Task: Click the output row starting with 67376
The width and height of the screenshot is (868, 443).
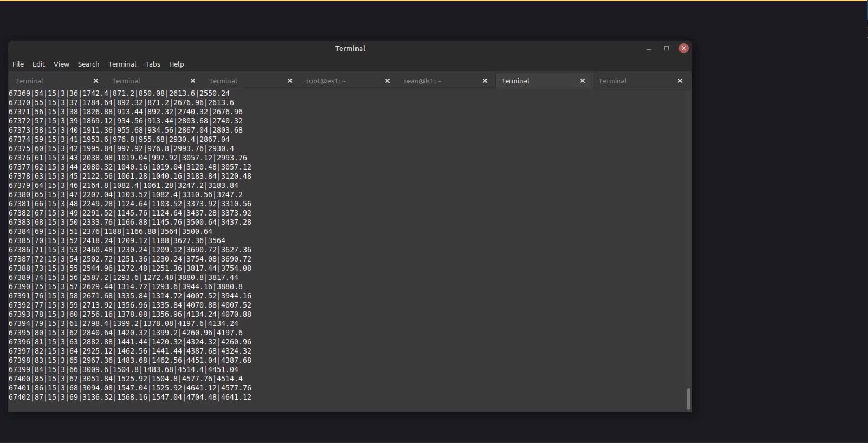Action: [x=128, y=158]
